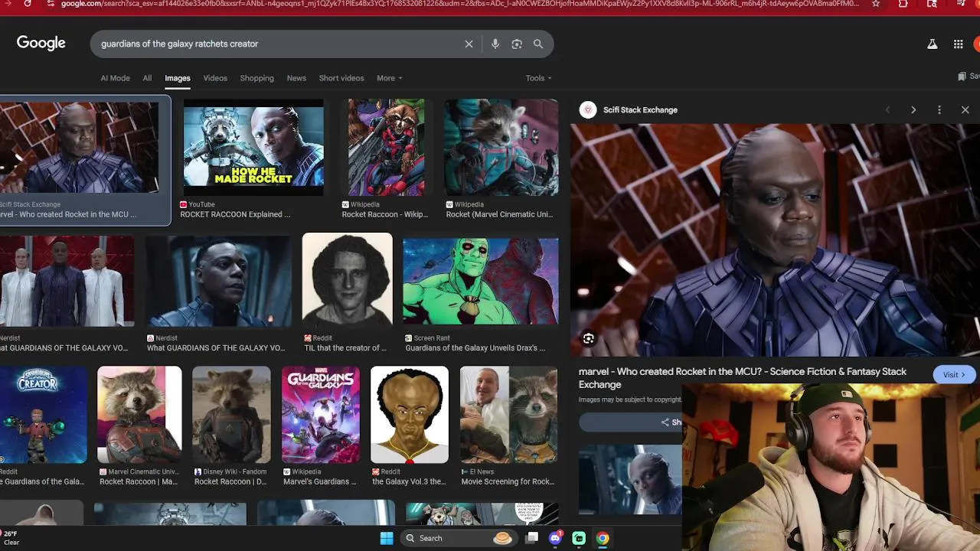The image size is (980, 551).
Task: Open Discord from the taskbar
Action: (x=556, y=538)
